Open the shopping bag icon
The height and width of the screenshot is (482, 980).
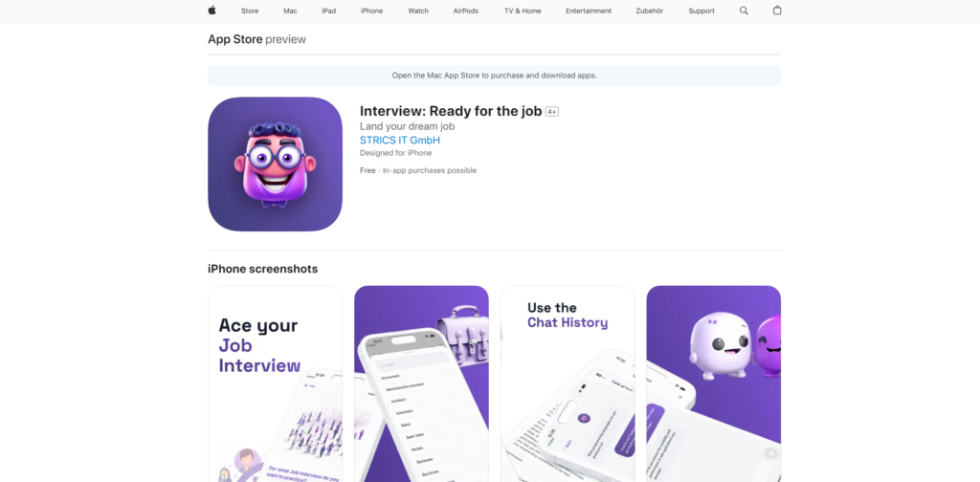pyautogui.click(x=777, y=10)
